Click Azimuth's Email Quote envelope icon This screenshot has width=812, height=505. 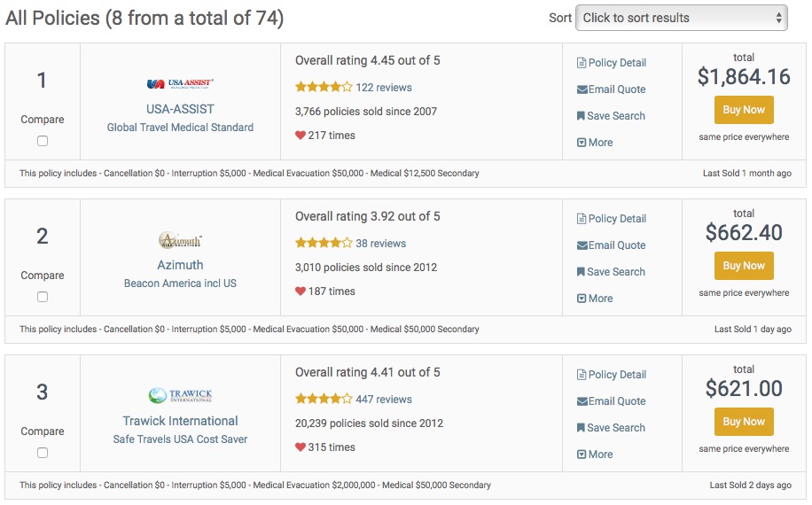tap(582, 245)
